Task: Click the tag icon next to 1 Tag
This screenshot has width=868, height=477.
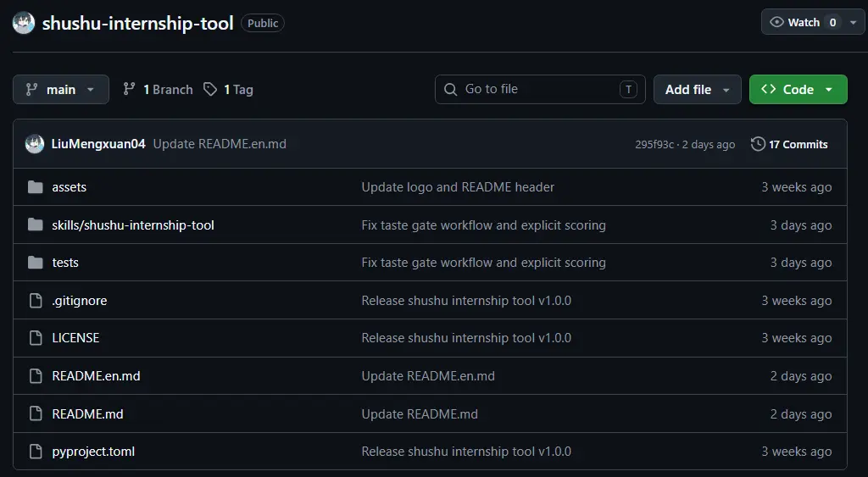Action: (x=210, y=89)
